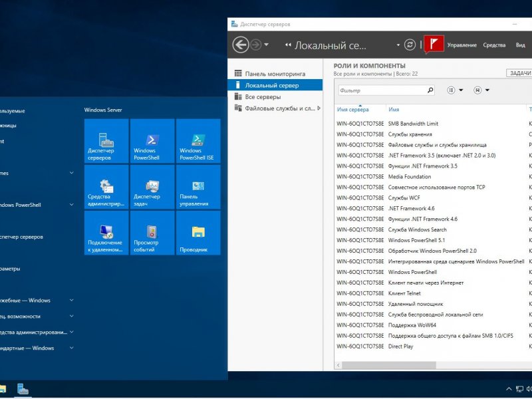Select Локальный сервер in the sidebar
This screenshot has width=532, height=399.
pos(275,85)
